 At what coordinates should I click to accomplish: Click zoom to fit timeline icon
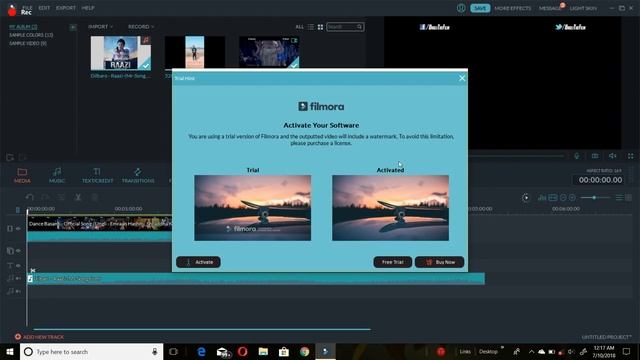(553, 198)
